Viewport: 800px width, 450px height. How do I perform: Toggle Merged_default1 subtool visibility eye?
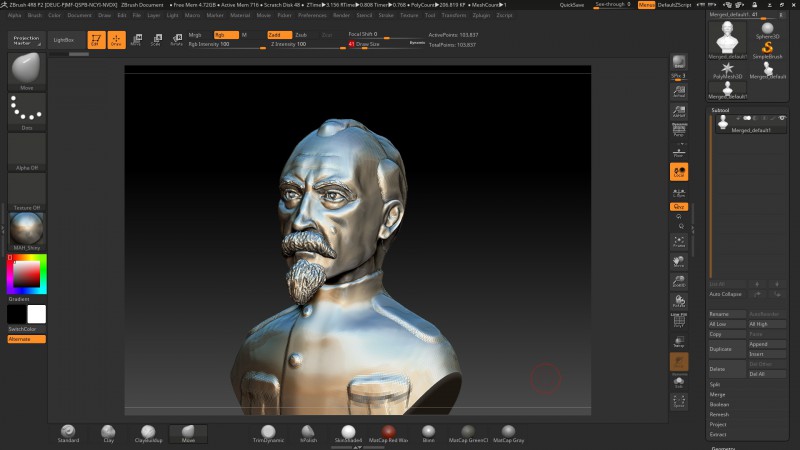(782, 118)
